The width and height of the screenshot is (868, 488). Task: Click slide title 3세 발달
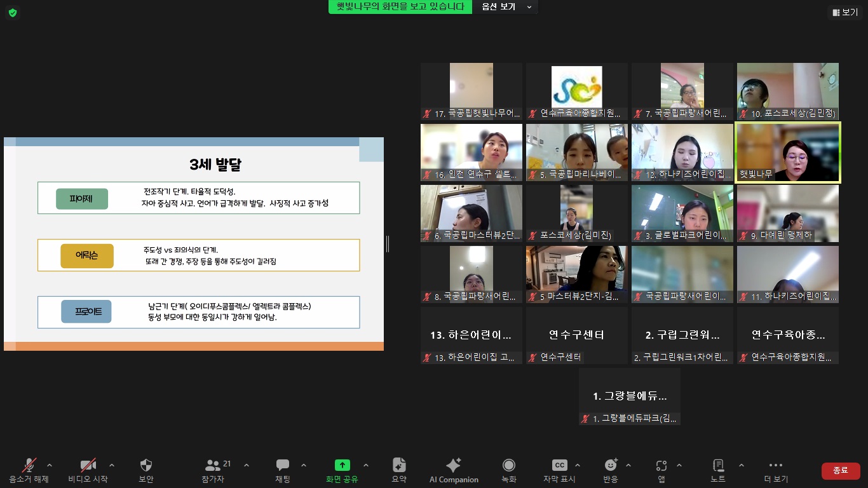click(215, 165)
